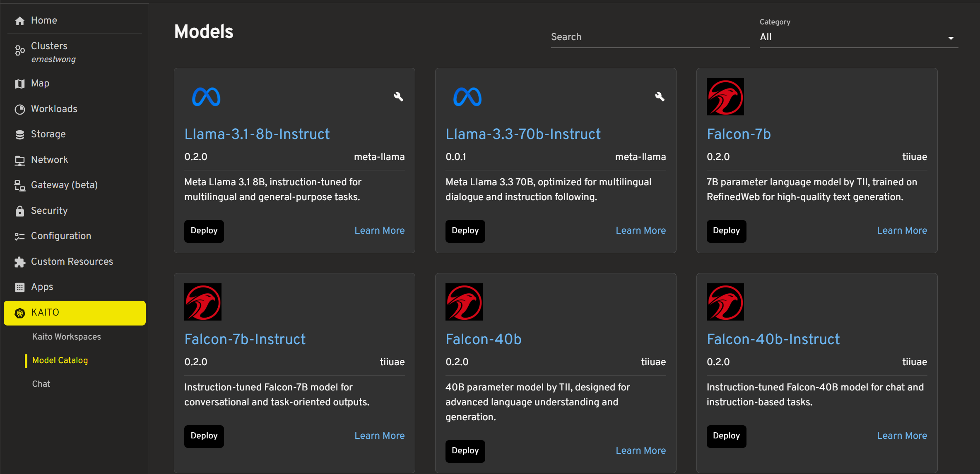The height and width of the screenshot is (474, 980).
Task: Focus the Search models field
Action: pos(650,37)
